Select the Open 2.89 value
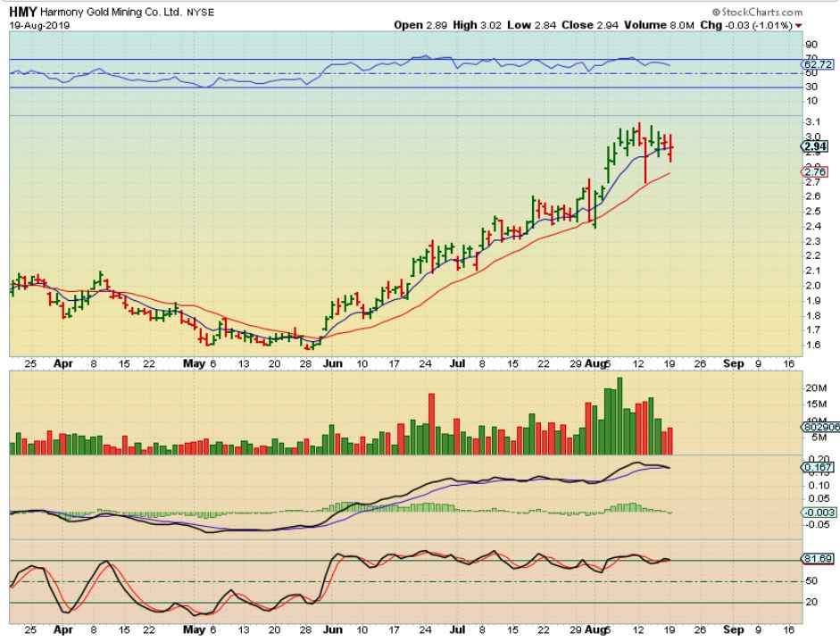 [420, 25]
